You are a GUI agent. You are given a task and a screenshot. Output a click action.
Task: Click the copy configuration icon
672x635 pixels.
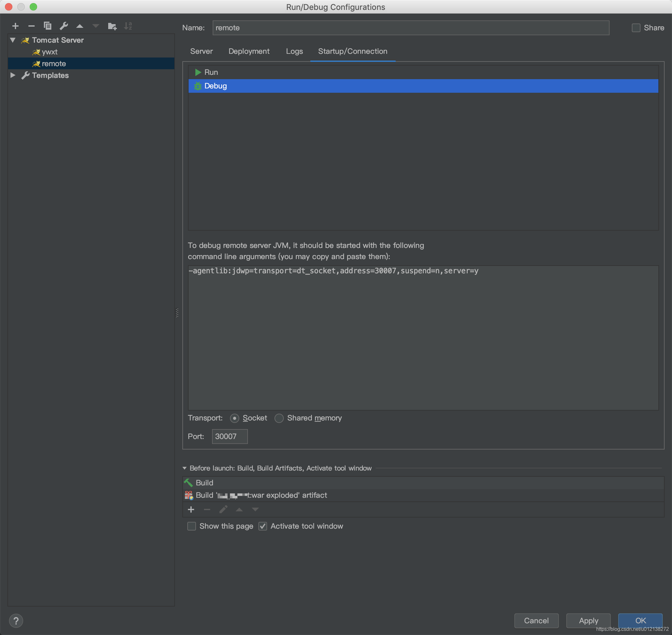[47, 26]
